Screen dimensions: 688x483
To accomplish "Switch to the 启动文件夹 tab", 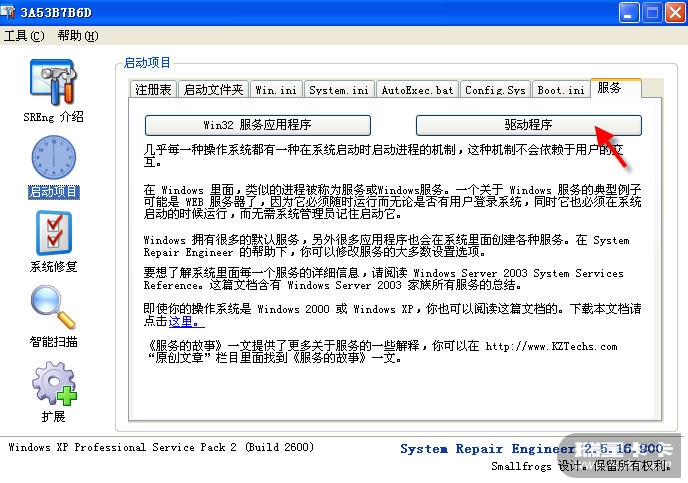I will [x=213, y=89].
